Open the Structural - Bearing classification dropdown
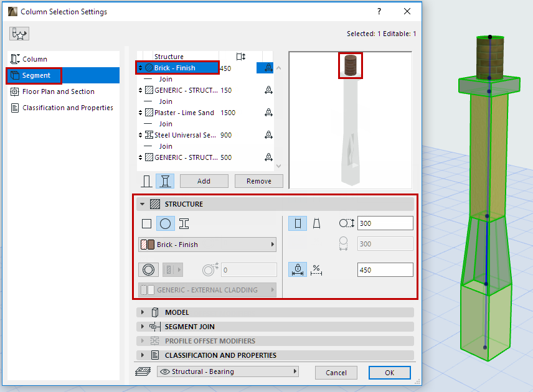 tap(228, 372)
